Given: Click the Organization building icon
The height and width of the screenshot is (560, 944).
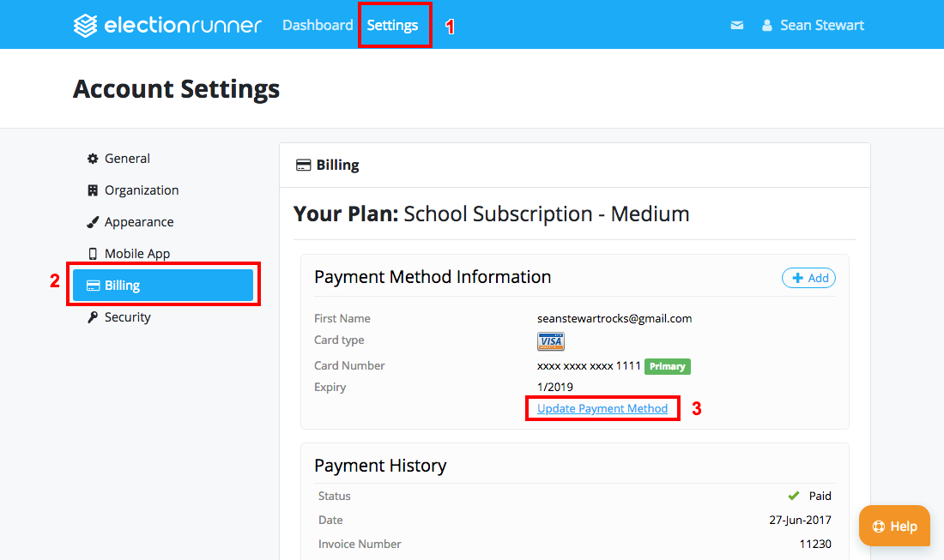Looking at the screenshot, I should tap(92, 190).
